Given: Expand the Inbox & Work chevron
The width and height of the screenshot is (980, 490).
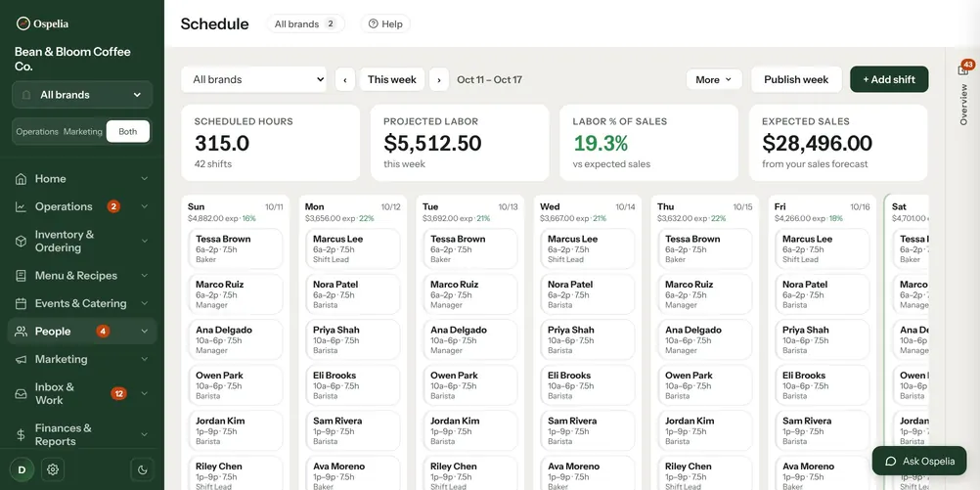Looking at the screenshot, I should (145, 394).
